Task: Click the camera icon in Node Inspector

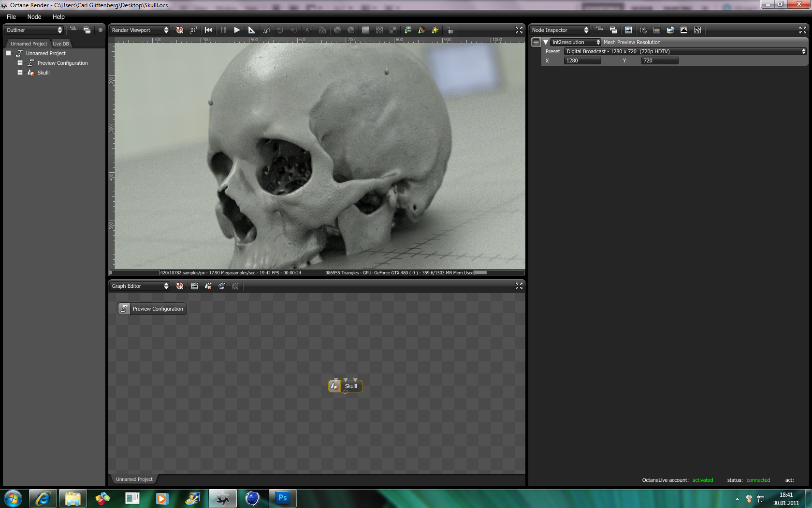Action: pos(643,30)
